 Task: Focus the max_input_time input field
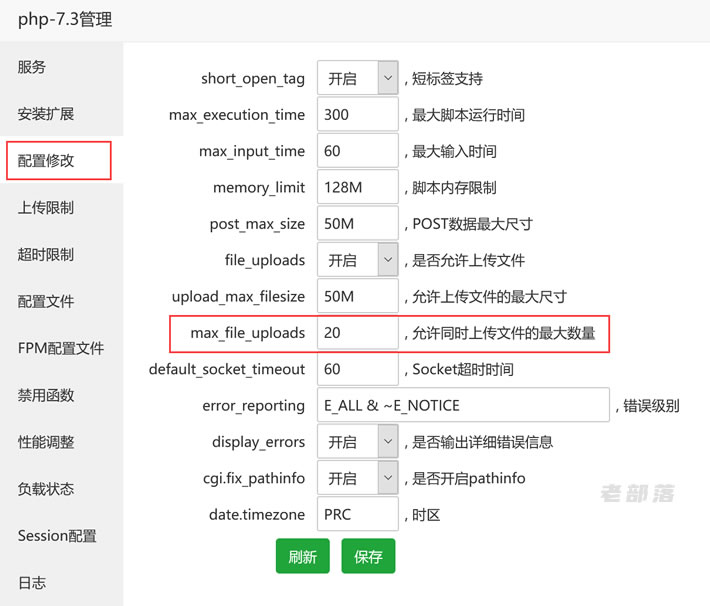(x=358, y=150)
